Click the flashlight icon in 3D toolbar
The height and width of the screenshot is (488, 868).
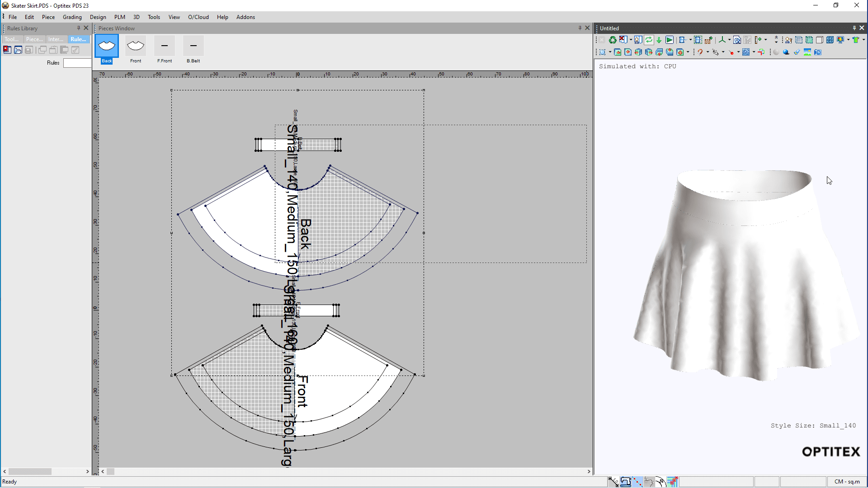[797, 52]
